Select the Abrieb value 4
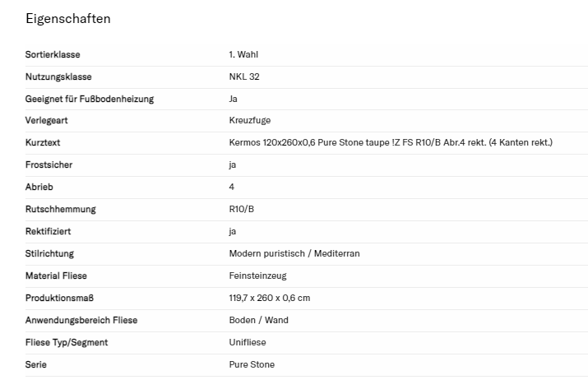Viewport: 588px width, 389px height. (x=232, y=188)
